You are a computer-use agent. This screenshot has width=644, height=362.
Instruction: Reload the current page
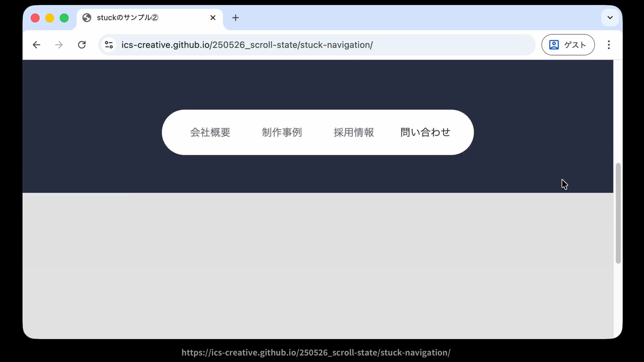(x=82, y=45)
